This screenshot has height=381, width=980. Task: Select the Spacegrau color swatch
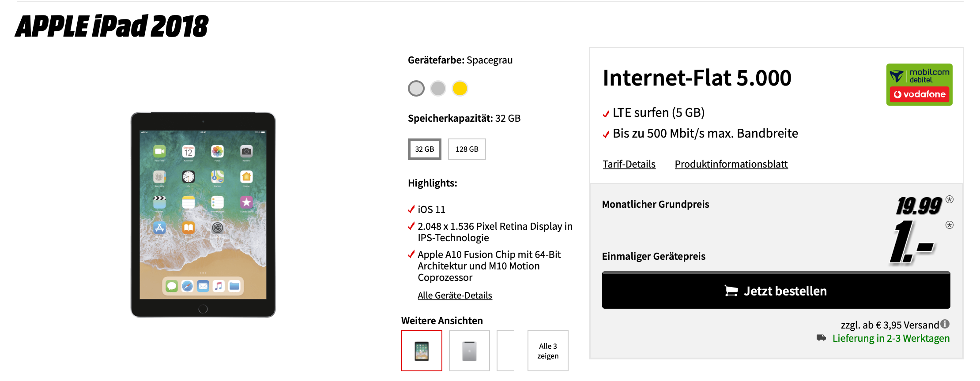(416, 88)
